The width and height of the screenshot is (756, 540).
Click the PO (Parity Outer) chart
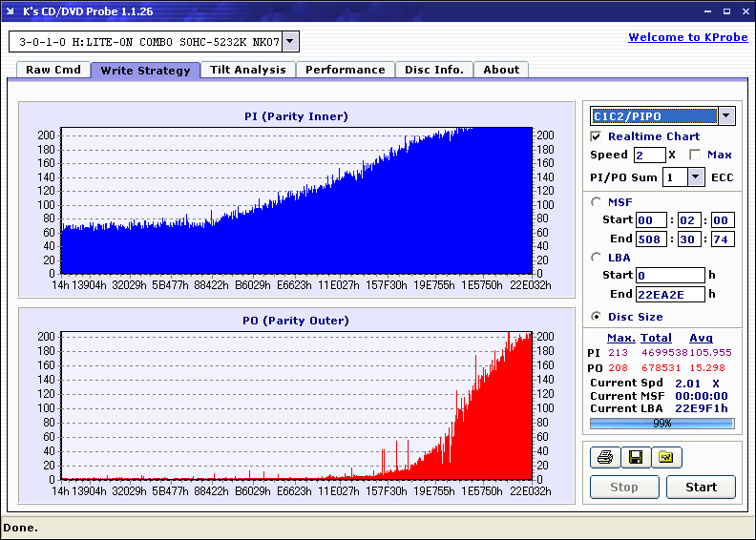[x=297, y=405]
